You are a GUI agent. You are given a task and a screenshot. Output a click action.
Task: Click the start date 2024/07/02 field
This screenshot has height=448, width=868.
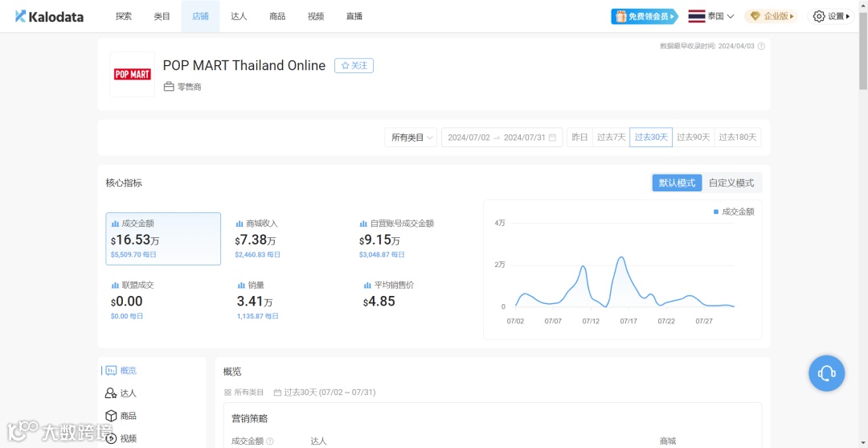tap(469, 138)
